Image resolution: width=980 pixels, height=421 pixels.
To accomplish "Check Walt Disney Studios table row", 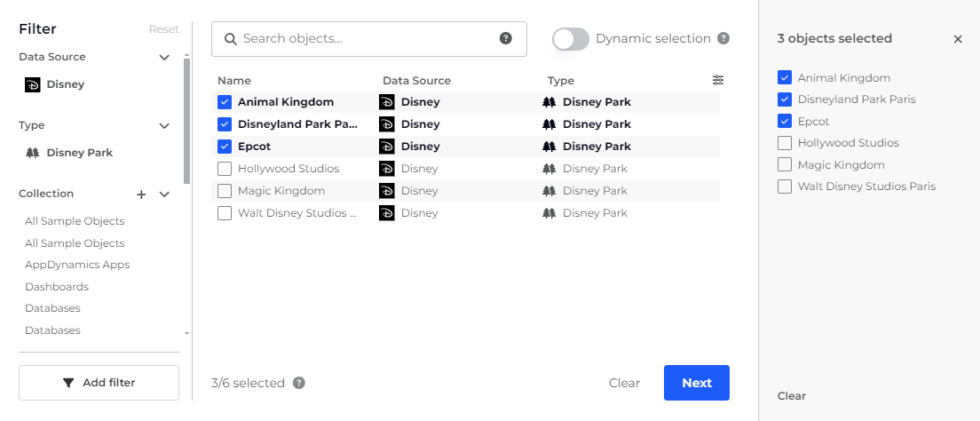I will [225, 213].
